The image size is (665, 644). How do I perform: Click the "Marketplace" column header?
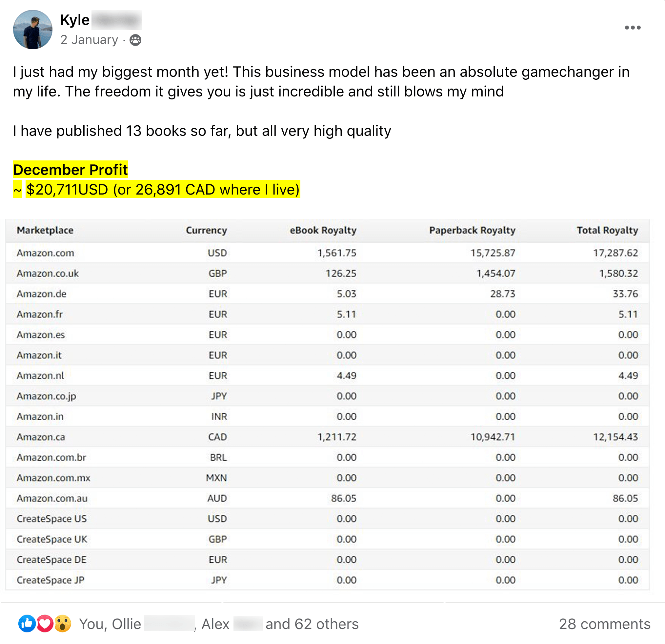[x=45, y=230]
